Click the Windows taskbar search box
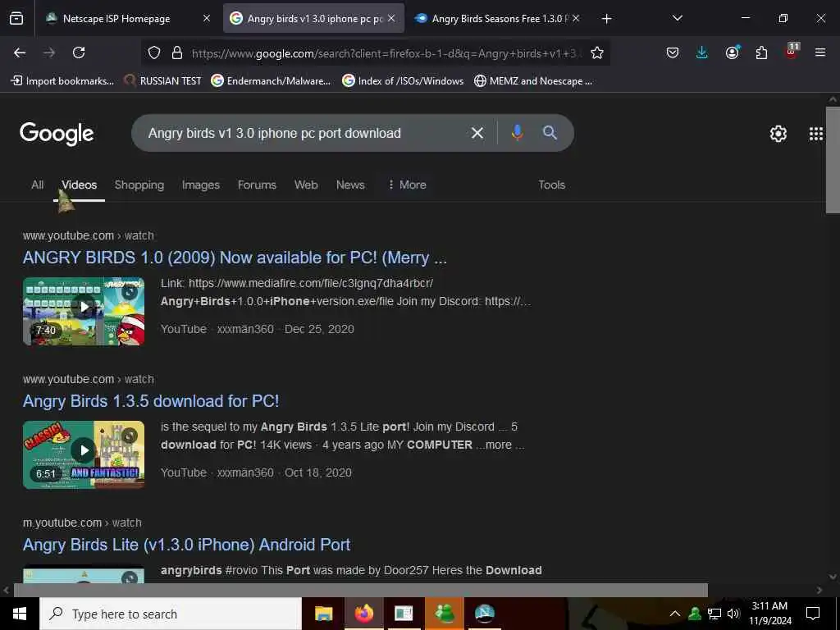Viewport: 840px width, 630px height. (171, 614)
